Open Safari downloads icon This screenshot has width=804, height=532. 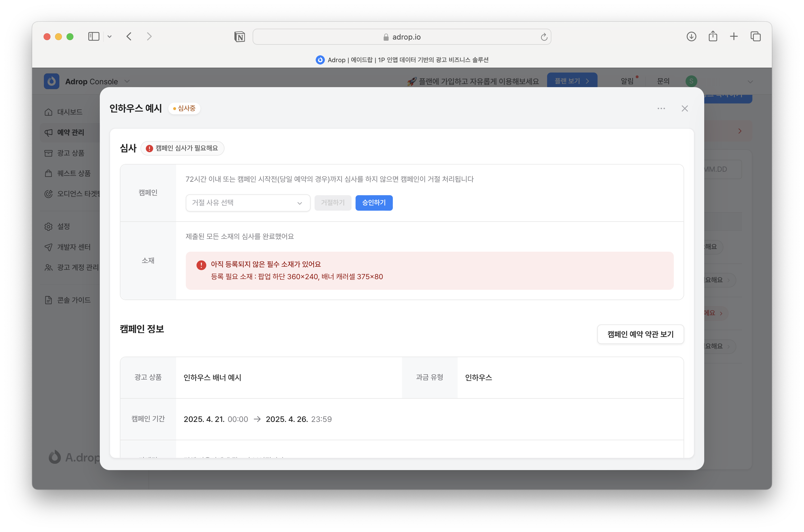691,37
